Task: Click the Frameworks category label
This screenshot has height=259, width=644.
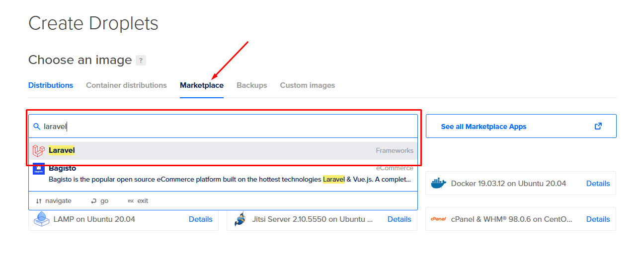Action: click(x=395, y=151)
